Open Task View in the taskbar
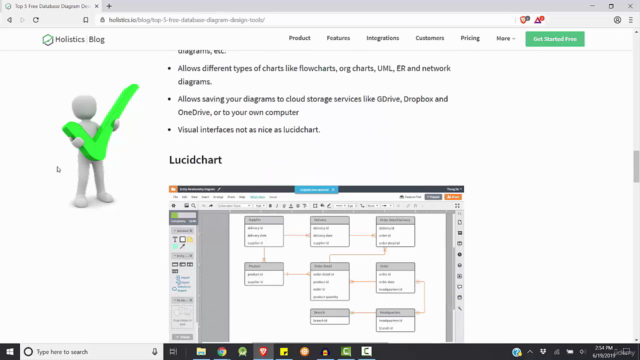Image resolution: width=640 pixels, height=360 pixels. 173,351
